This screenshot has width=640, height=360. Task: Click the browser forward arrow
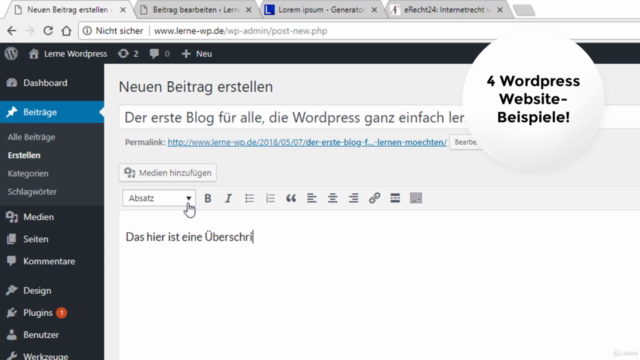pos(30,31)
